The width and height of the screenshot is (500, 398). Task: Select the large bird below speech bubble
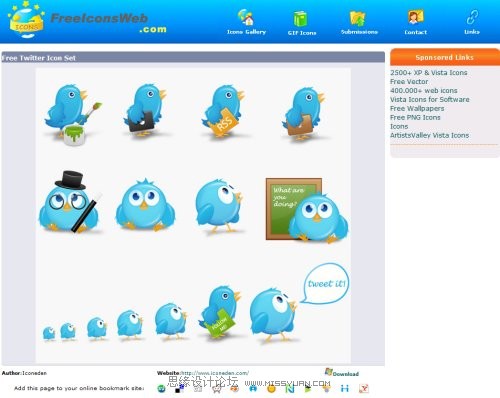tap(273, 315)
